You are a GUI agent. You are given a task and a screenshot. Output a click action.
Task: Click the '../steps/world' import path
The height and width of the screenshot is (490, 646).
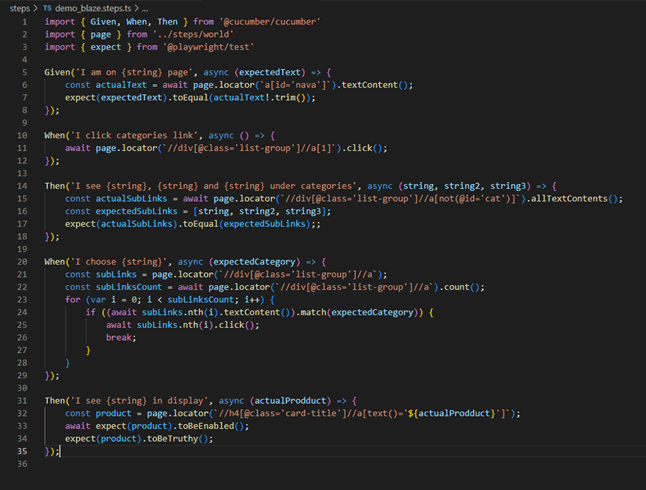(x=193, y=35)
